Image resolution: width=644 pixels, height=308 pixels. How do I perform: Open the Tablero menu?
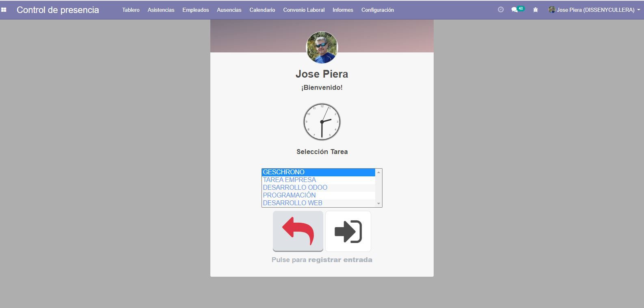[131, 10]
